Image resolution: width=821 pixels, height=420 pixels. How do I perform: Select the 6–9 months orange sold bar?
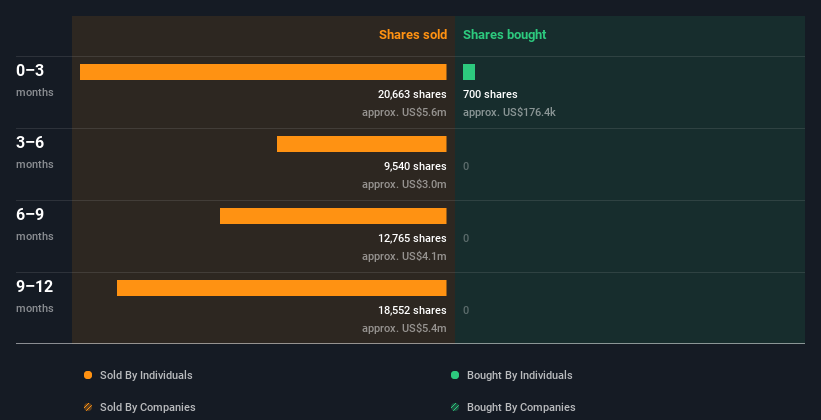pyautogui.click(x=333, y=216)
